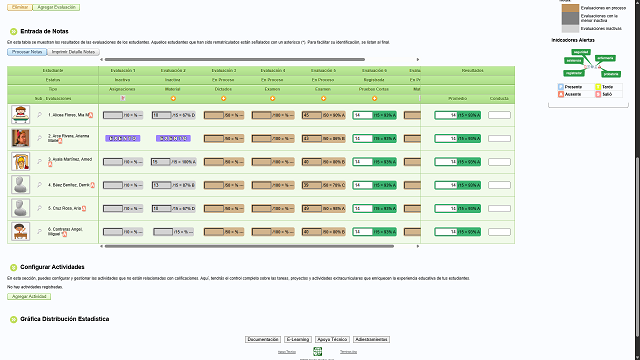
Task: Click the footer link left of the logo
Action: [287, 352]
